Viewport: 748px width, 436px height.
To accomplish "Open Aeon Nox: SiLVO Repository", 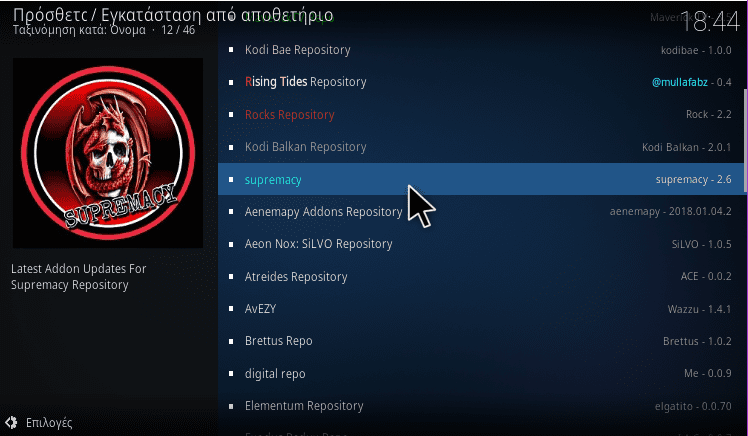I will click(x=481, y=244).
